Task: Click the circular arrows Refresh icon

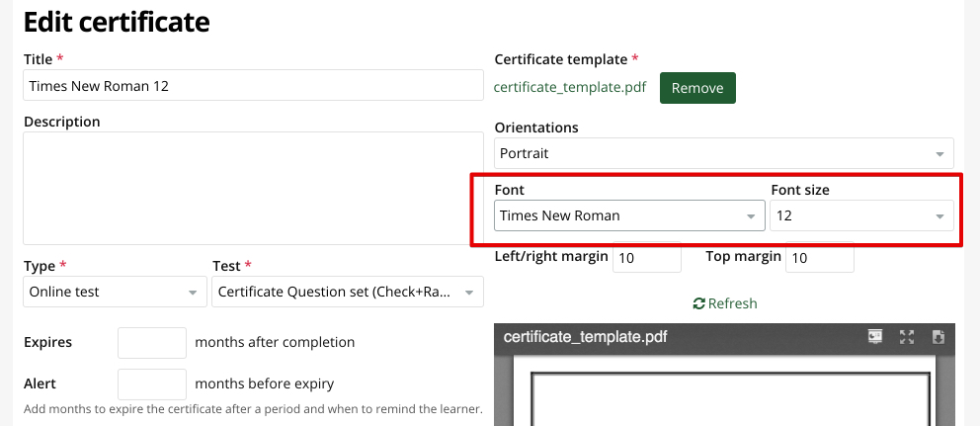Action: click(x=699, y=303)
